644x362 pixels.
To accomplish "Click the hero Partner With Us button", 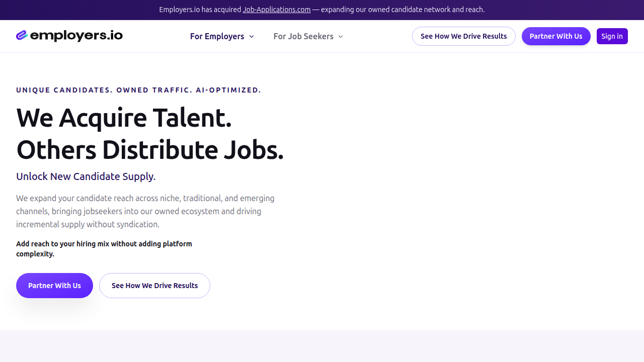I will tap(54, 286).
